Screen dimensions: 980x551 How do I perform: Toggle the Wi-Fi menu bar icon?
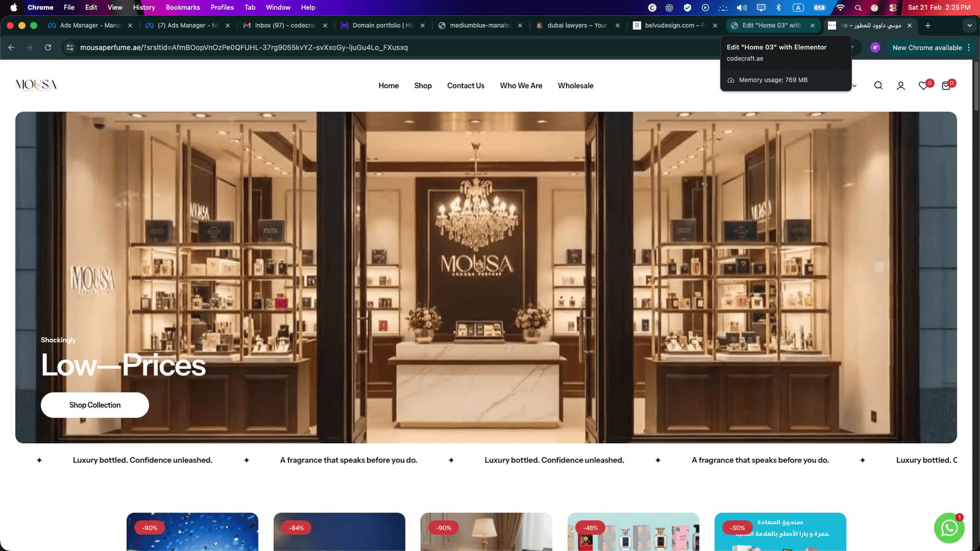(x=840, y=7)
